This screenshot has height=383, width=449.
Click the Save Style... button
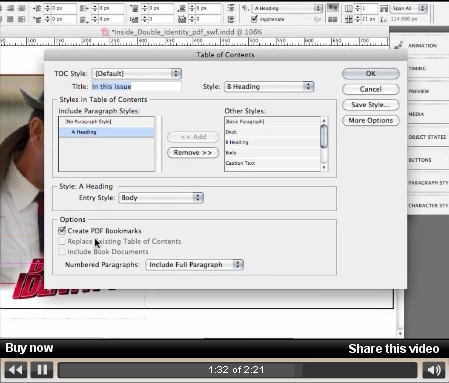[371, 105]
